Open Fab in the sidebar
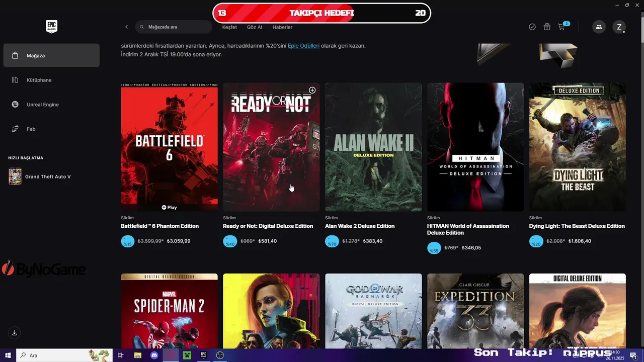644x362 pixels. (51, 129)
